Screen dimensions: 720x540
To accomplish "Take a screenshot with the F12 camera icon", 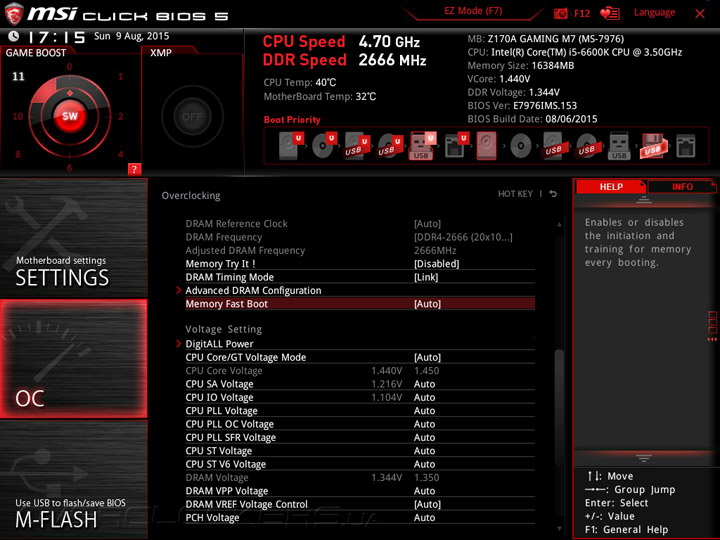I will pos(560,13).
